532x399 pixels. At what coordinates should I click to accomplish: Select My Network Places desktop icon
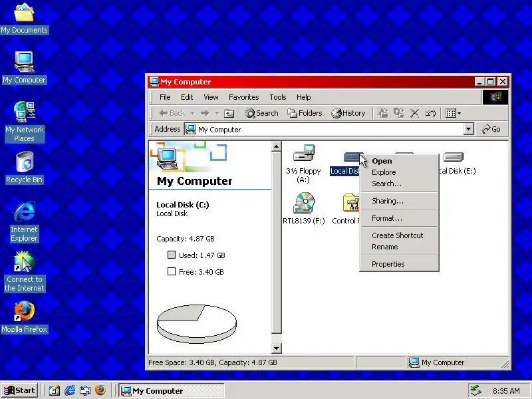24,122
